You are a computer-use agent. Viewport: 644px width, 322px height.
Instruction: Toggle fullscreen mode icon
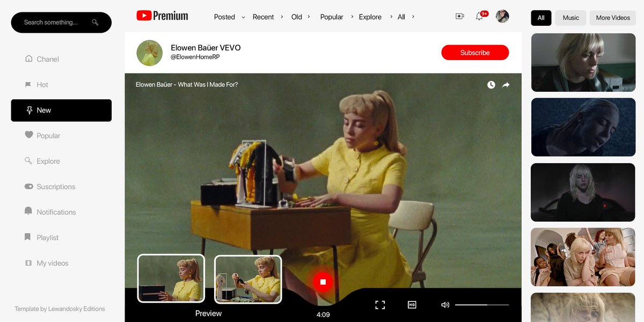[x=380, y=305]
